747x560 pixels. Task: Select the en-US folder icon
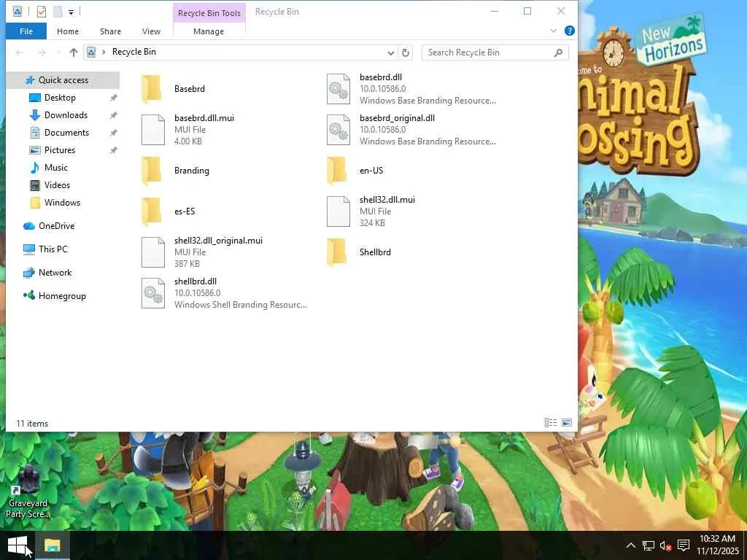coord(337,171)
